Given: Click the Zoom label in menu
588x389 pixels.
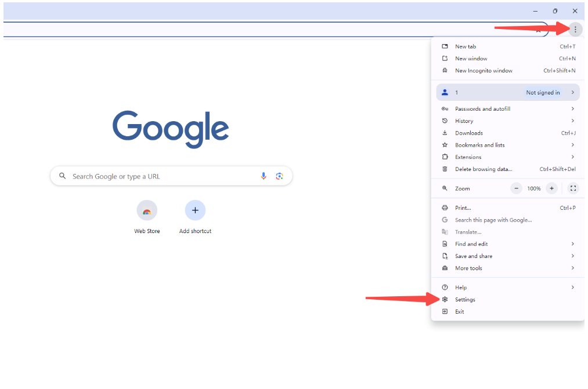Looking at the screenshot, I should (463, 188).
